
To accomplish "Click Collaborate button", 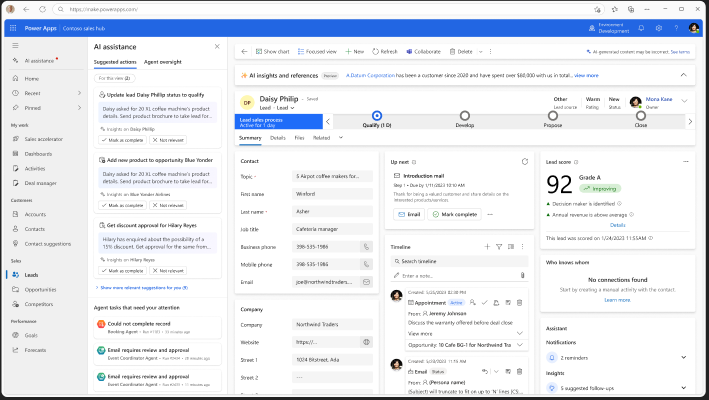I will coord(423,52).
